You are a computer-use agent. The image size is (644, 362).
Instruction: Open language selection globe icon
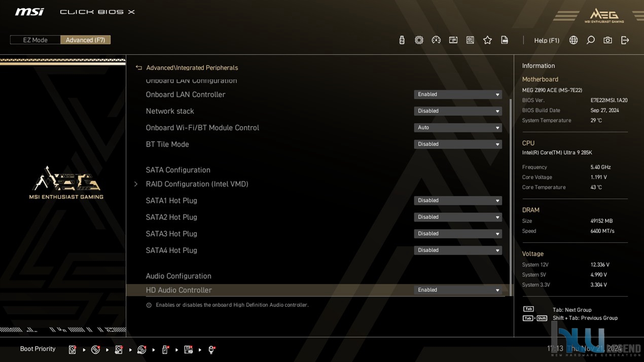[x=574, y=40]
